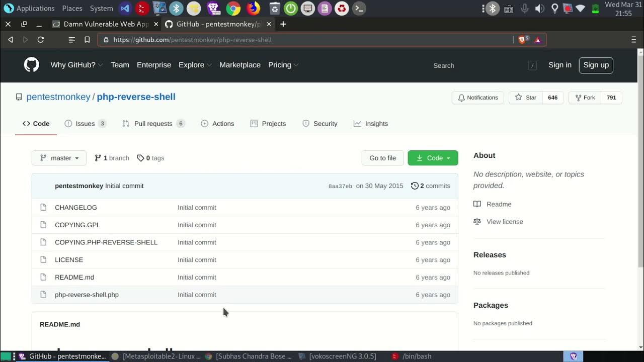This screenshot has height=362, width=644.
Task: Launch Google Chrome from top panel
Action: 233,8
